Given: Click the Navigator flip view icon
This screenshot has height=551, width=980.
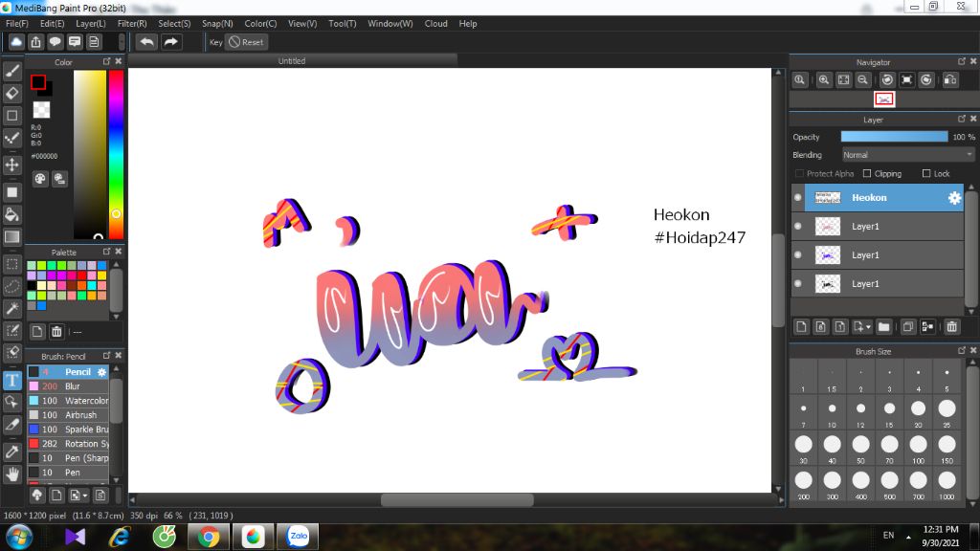Looking at the screenshot, I should click(x=950, y=80).
